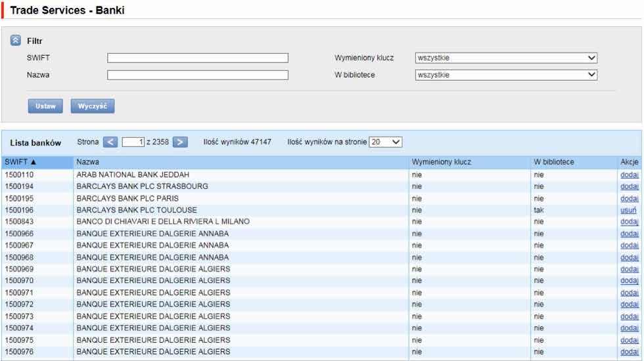644x361 pixels.
Task: Select SWIFT code 1500110
Action: click(19, 175)
